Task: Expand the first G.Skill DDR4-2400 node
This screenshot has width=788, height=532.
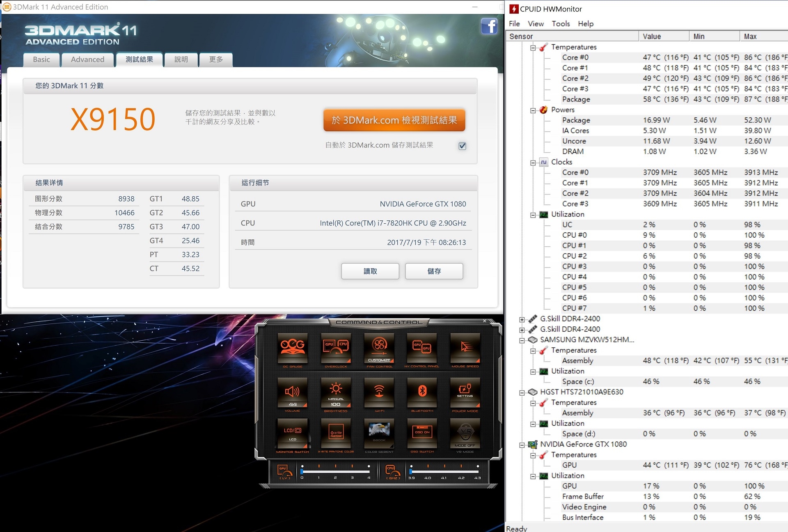Action: [x=522, y=319]
